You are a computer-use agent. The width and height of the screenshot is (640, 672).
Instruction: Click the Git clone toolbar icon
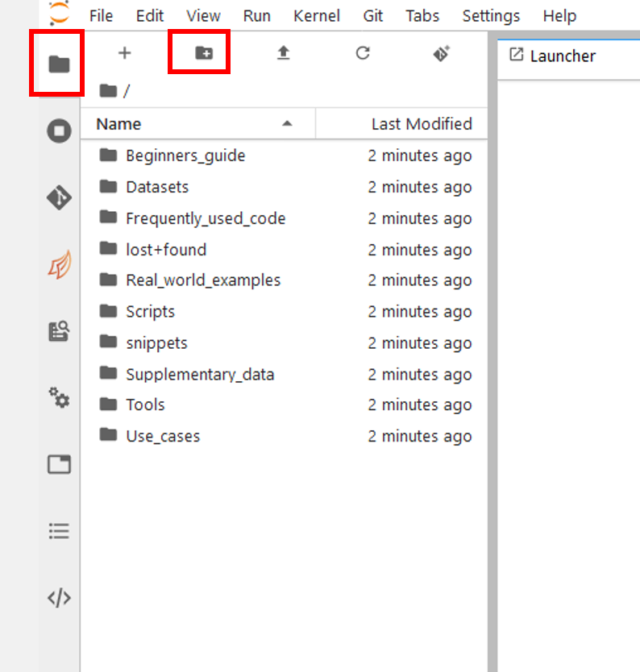click(x=441, y=53)
